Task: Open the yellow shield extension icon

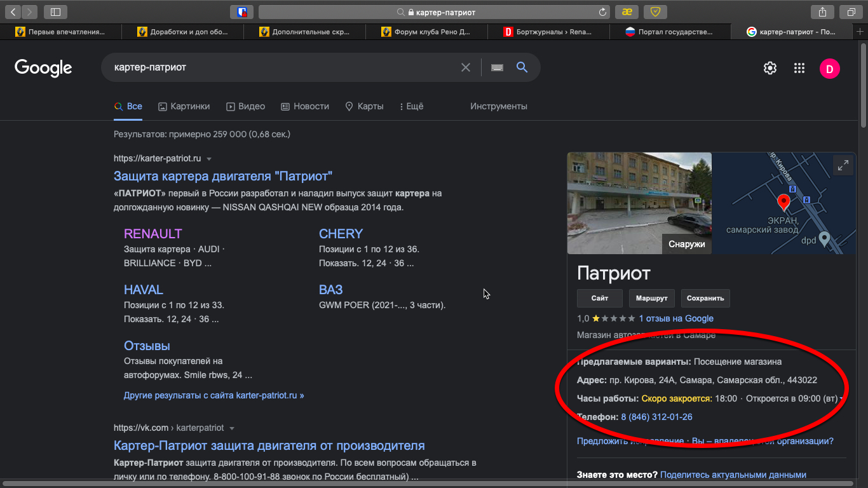Action: (x=655, y=11)
